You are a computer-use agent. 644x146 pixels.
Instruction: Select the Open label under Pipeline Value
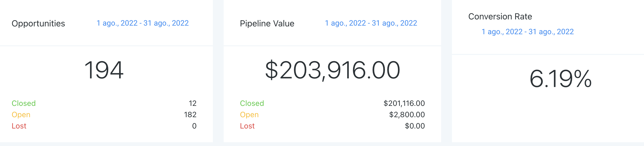point(249,114)
